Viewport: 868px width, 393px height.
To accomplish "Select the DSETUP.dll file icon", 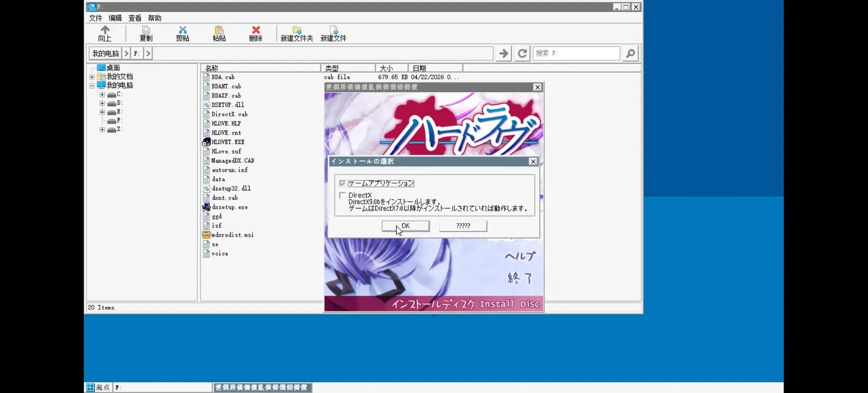I will tap(206, 105).
